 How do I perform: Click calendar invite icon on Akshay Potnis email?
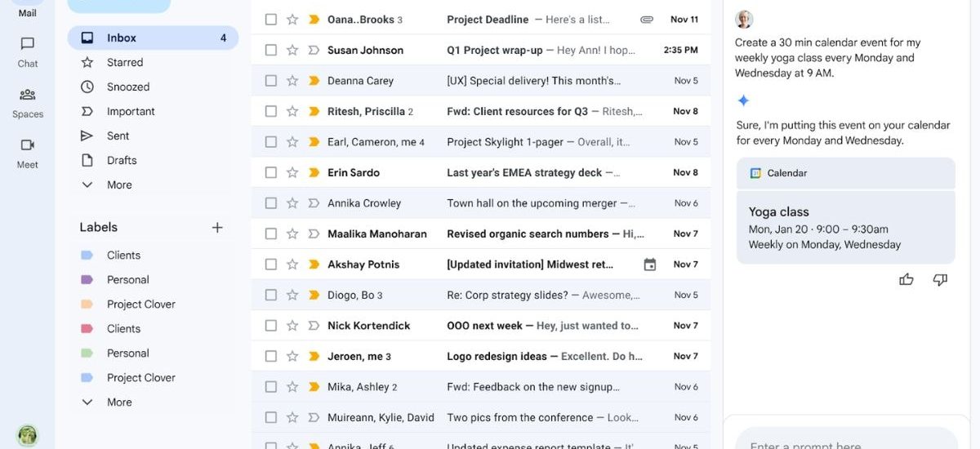point(650,265)
